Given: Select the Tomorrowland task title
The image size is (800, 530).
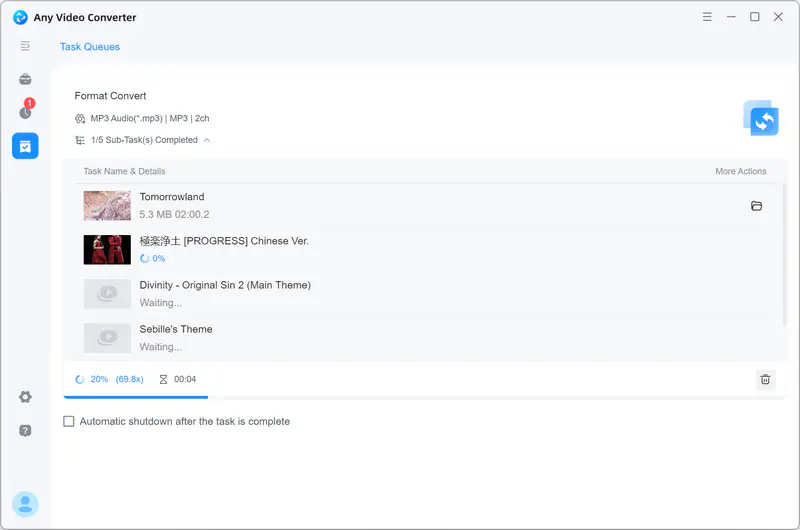Looking at the screenshot, I should tap(172, 197).
